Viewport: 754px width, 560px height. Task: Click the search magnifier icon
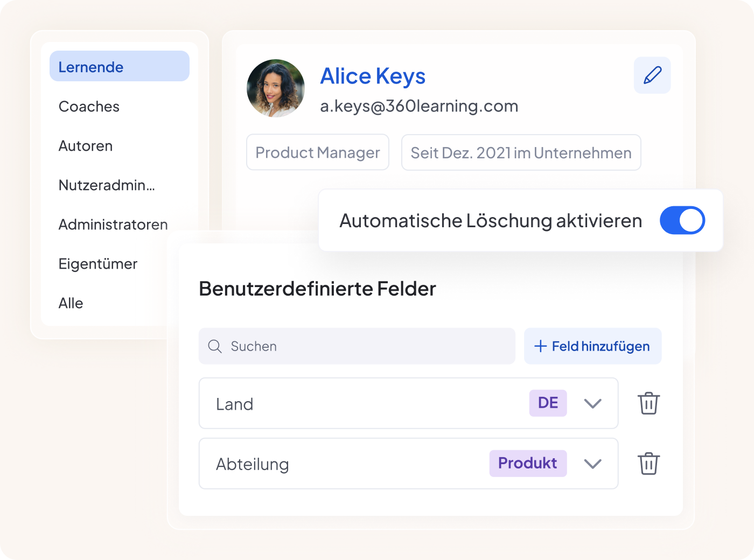[215, 346]
